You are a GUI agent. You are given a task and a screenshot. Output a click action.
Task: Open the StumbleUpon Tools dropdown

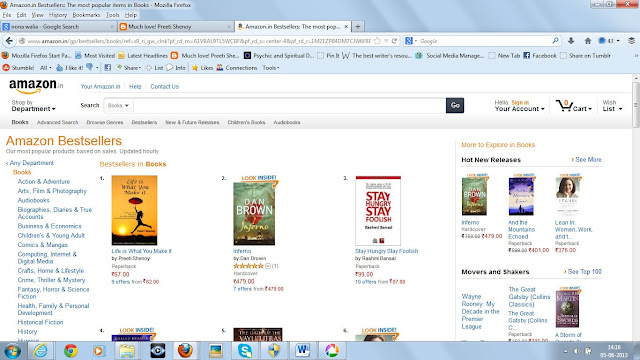271,68
